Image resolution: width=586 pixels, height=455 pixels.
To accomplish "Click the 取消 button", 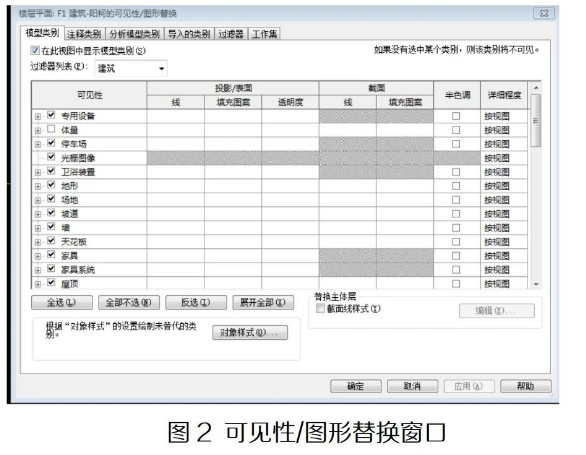I will click(x=413, y=386).
